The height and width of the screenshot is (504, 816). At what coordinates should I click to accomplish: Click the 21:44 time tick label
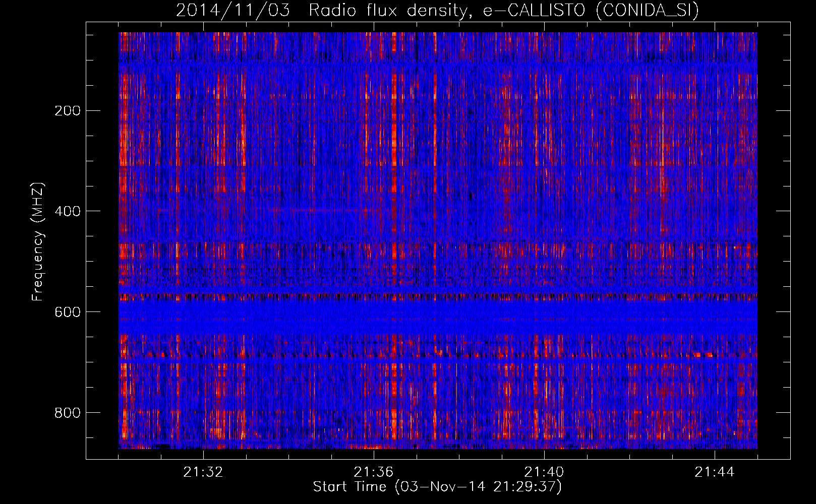(715, 472)
